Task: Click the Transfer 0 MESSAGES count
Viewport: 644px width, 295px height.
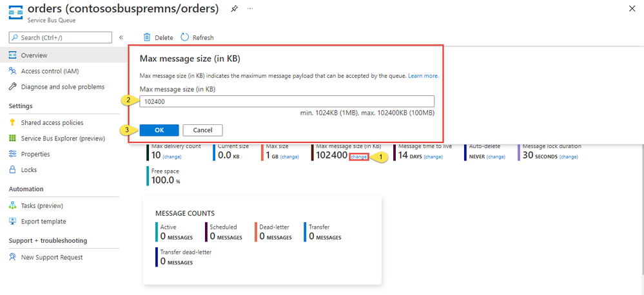Action: click(x=325, y=236)
